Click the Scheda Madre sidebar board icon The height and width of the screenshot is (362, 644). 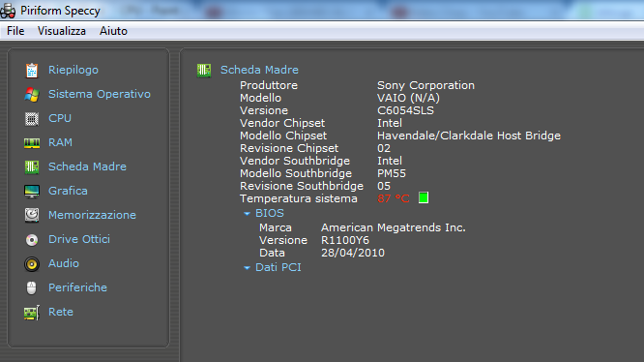pyautogui.click(x=32, y=166)
